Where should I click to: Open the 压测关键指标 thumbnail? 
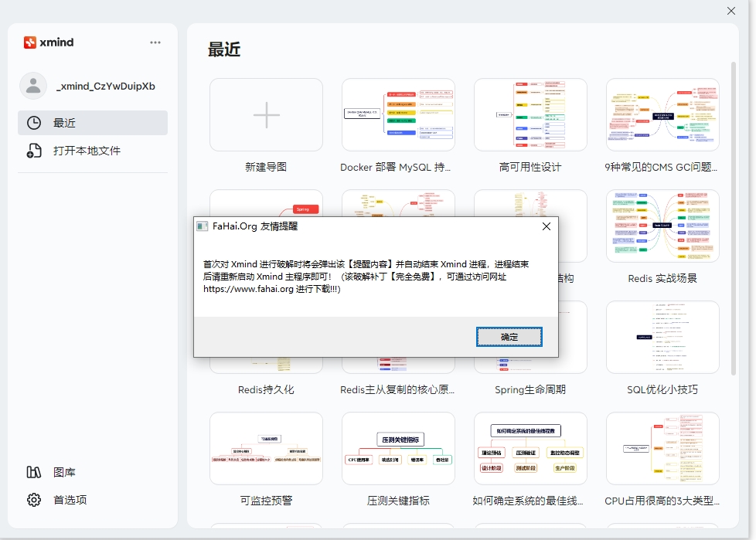398,449
